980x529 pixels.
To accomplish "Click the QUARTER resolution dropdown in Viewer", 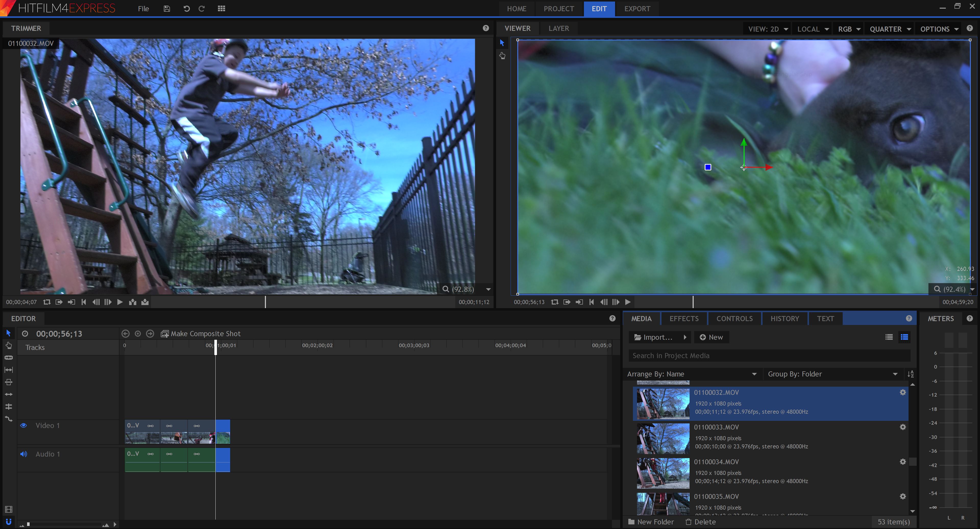I will point(889,29).
